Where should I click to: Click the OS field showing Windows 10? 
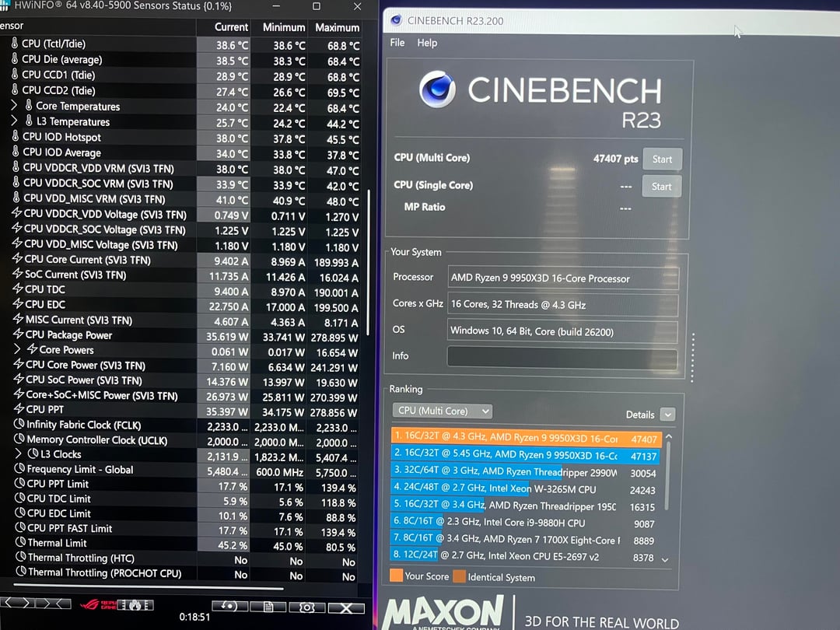coord(562,331)
